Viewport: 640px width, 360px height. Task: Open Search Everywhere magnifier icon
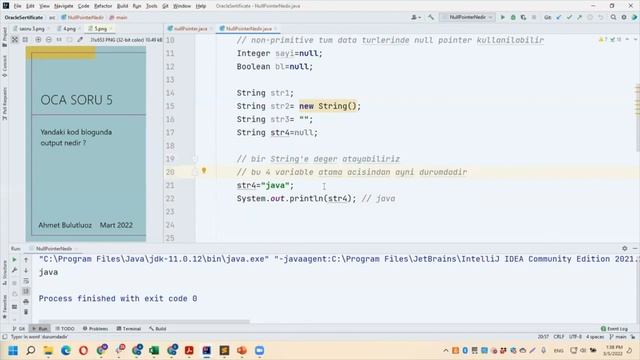point(613,17)
